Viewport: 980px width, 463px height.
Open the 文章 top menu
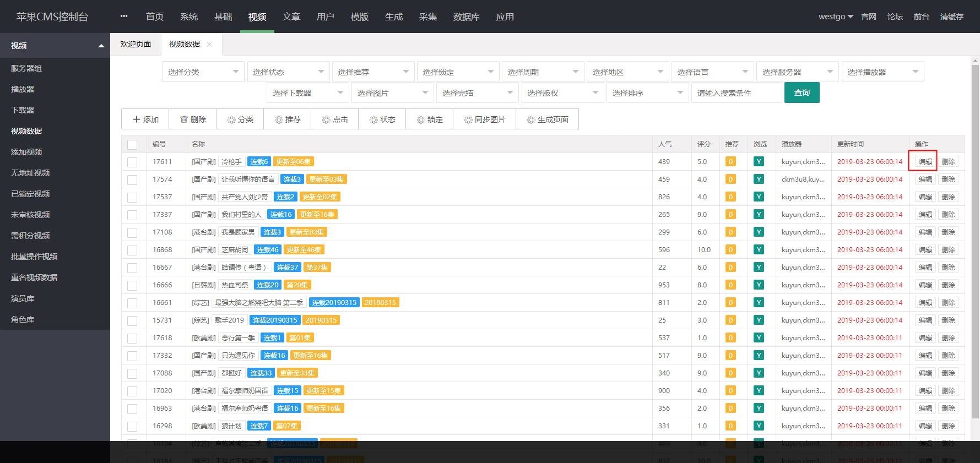pos(291,17)
